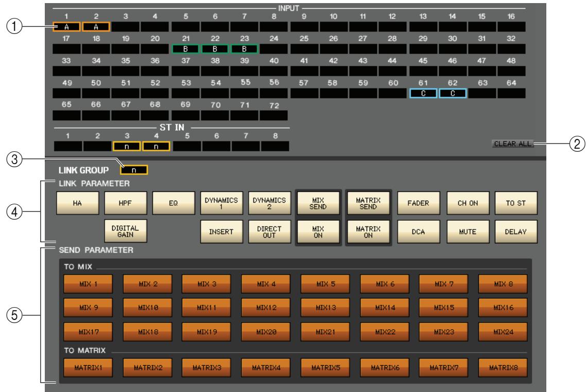Select MIX21 send button

[325, 332]
